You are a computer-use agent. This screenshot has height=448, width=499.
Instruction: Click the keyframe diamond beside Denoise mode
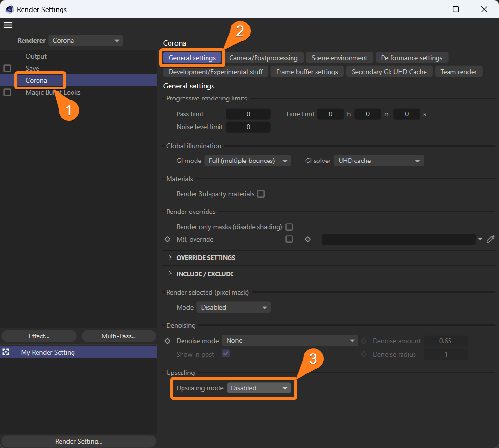[x=168, y=341]
